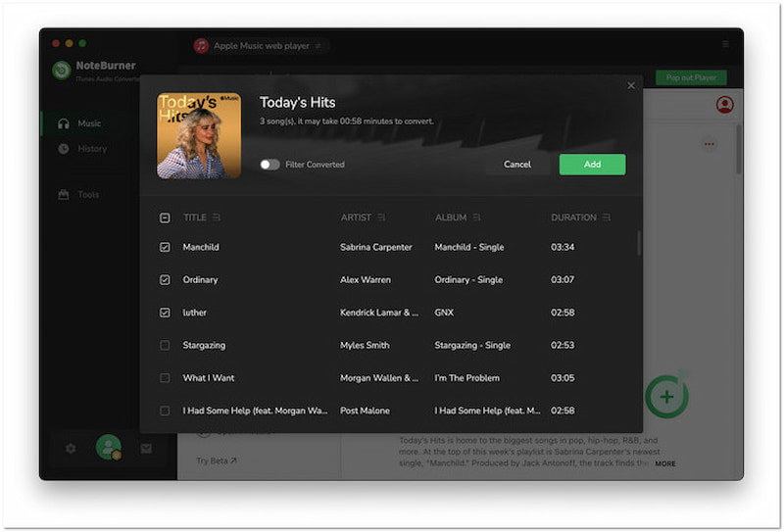The image size is (784, 532).
Task: Click the Today's Hits album cover
Action: tap(199, 136)
